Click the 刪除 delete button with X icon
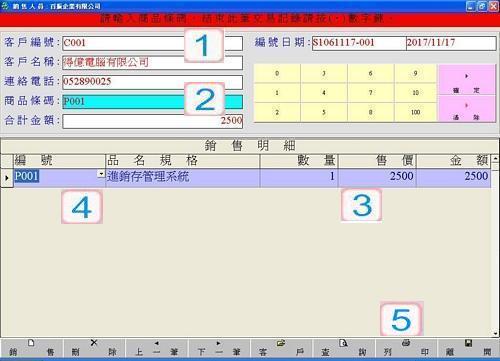Screen dimensions: 500x361 click(94, 348)
